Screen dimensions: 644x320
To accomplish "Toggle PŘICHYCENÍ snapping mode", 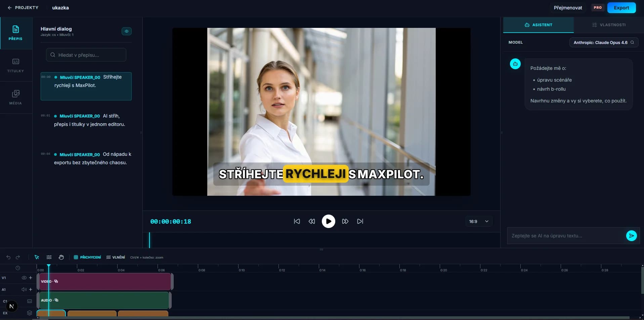I will pyautogui.click(x=87, y=257).
